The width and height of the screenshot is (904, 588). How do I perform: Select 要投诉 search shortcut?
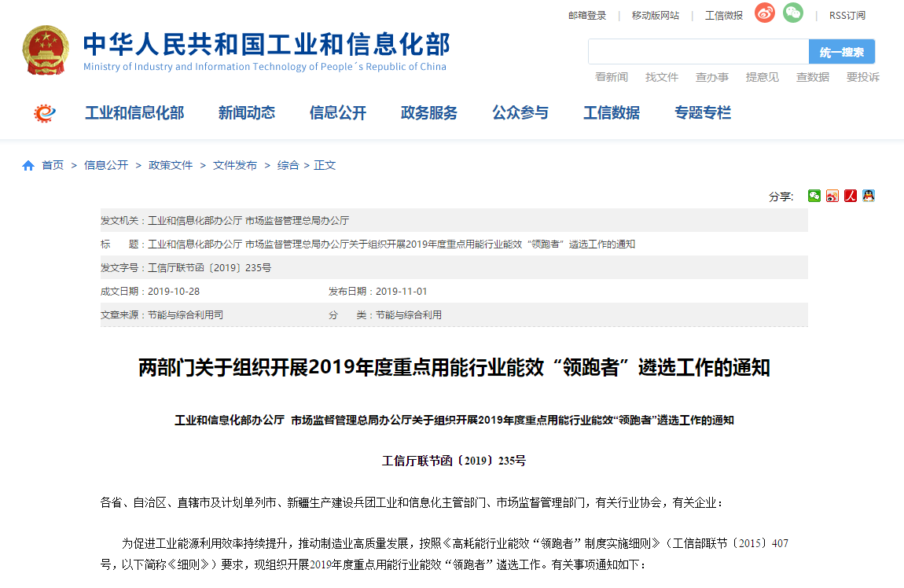(862, 77)
